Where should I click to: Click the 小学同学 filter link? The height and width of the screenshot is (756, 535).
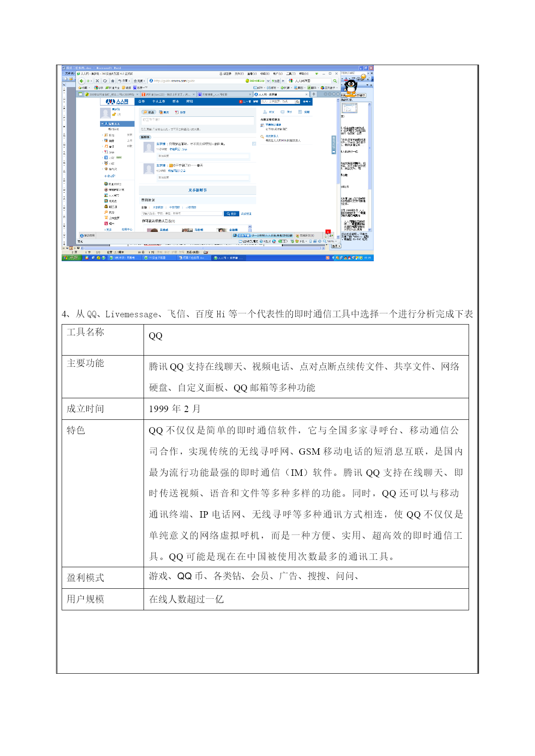point(191,207)
